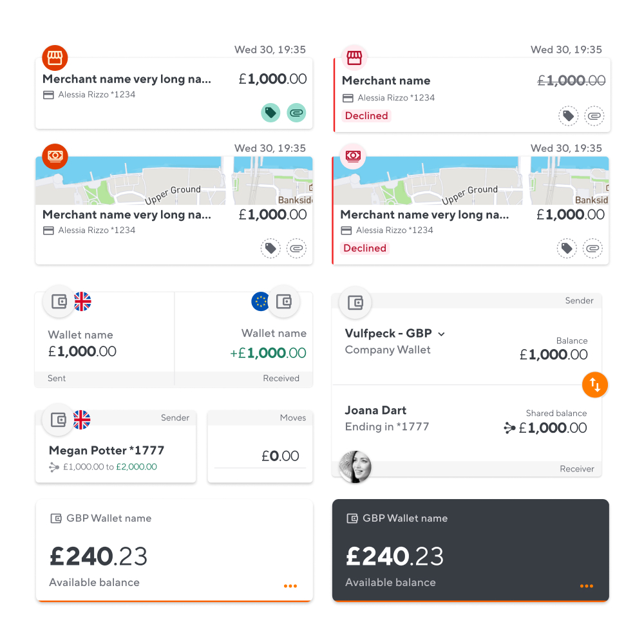Click the green tag icon on first merchant card

click(270, 113)
